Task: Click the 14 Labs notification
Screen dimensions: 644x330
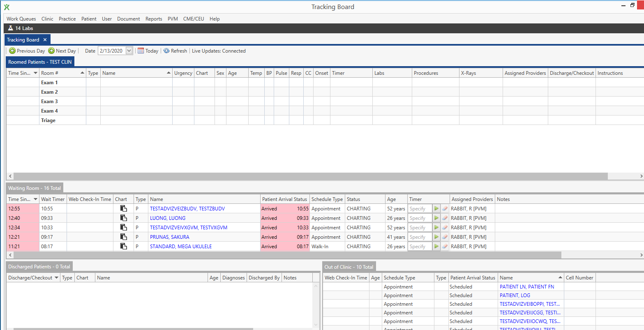Action: click(21, 28)
